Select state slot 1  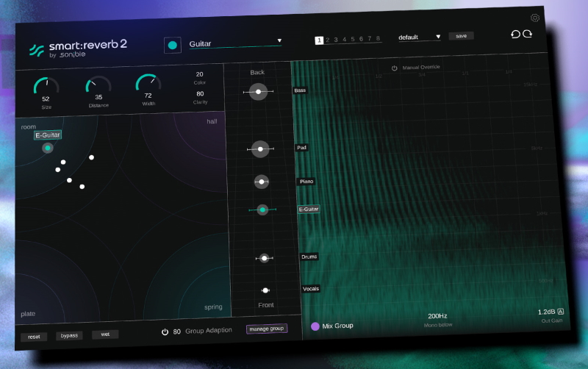(x=319, y=40)
